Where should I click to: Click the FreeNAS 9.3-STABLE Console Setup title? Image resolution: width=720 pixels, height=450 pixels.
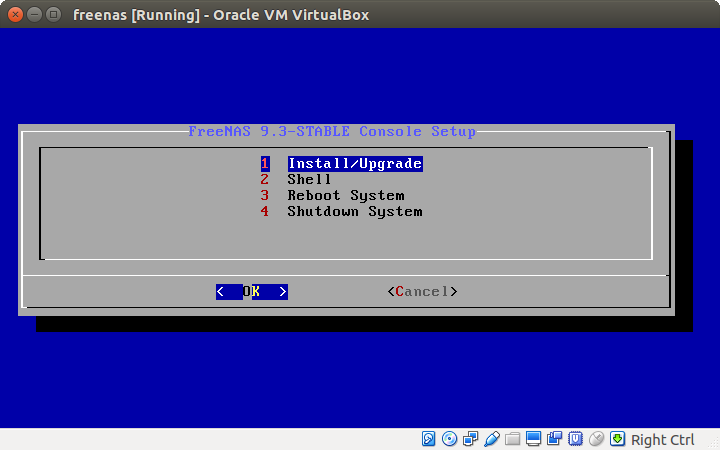point(332,132)
